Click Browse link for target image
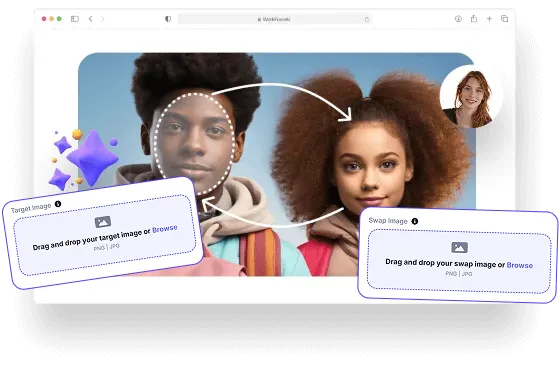This screenshot has width=559, height=370. tap(165, 229)
